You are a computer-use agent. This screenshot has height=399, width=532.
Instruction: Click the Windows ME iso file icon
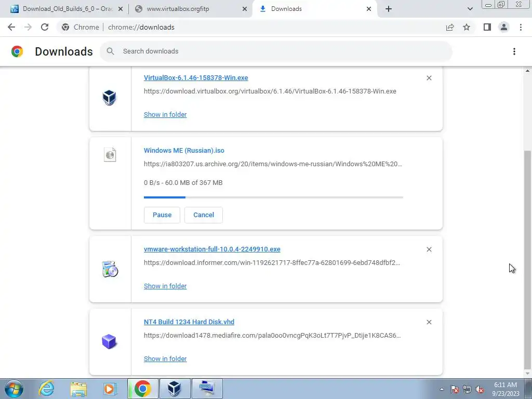pos(110,155)
